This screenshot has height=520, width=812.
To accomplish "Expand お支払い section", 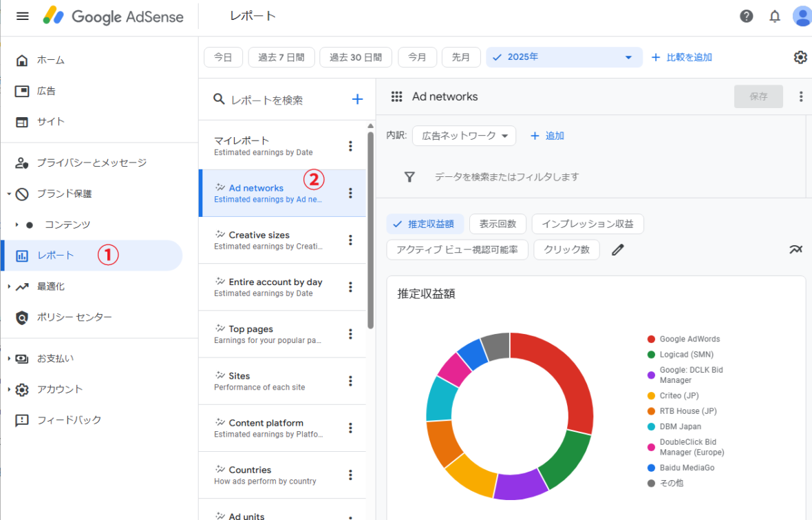I will [x=9, y=358].
